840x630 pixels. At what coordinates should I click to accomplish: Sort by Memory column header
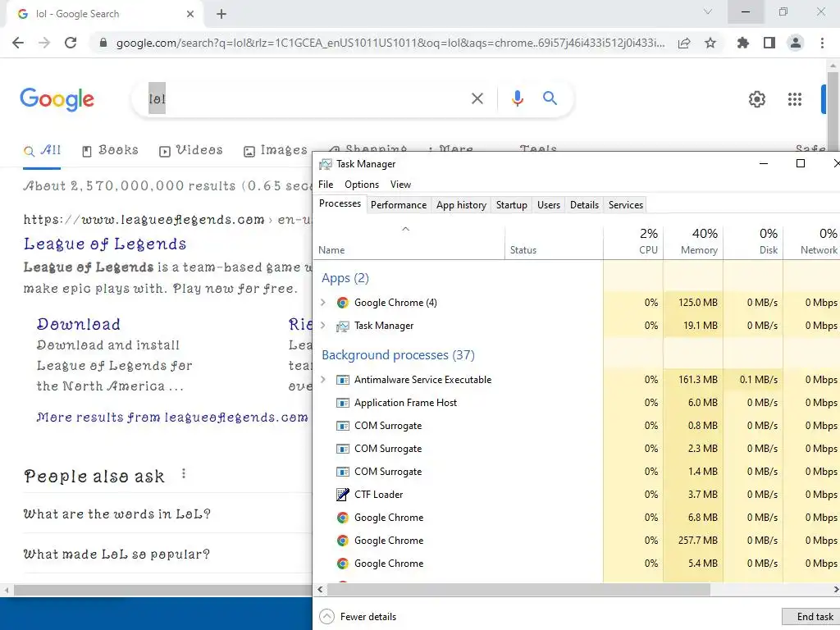point(693,241)
